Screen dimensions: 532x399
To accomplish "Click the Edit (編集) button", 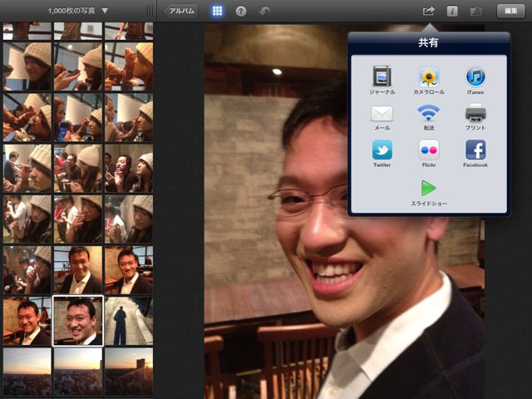I will tap(510, 11).
